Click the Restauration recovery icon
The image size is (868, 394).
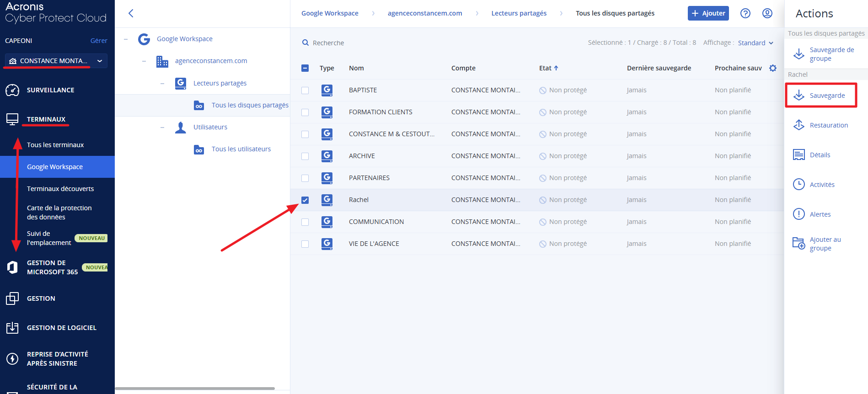(799, 125)
